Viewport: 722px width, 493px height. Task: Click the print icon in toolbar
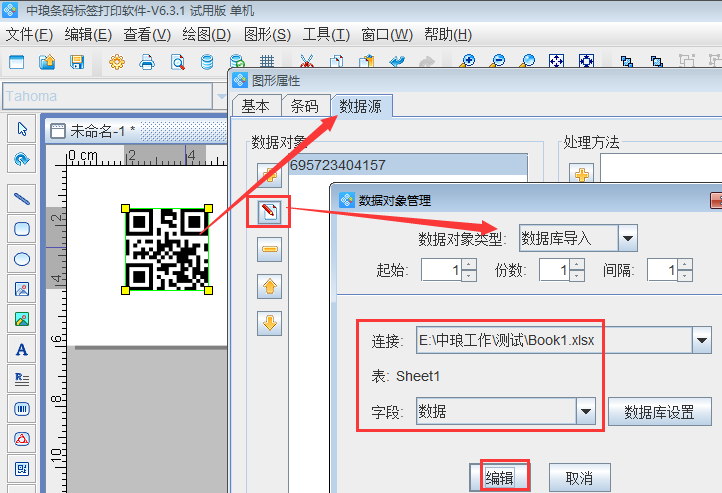[x=147, y=62]
